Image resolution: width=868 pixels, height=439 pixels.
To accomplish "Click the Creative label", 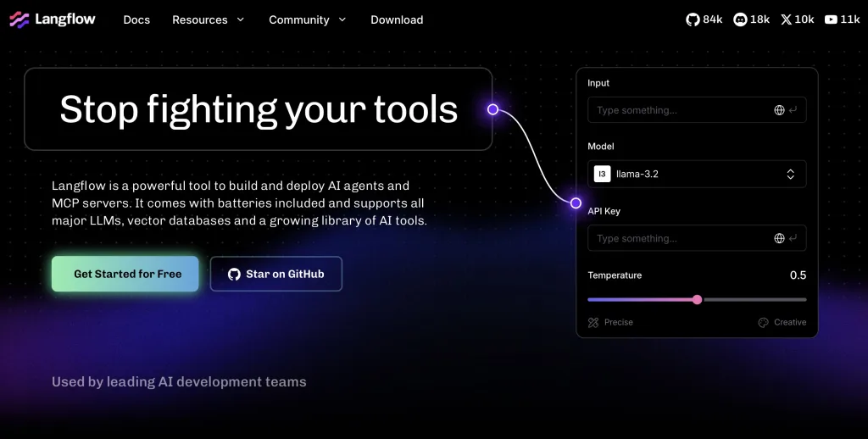I will tap(790, 322).
